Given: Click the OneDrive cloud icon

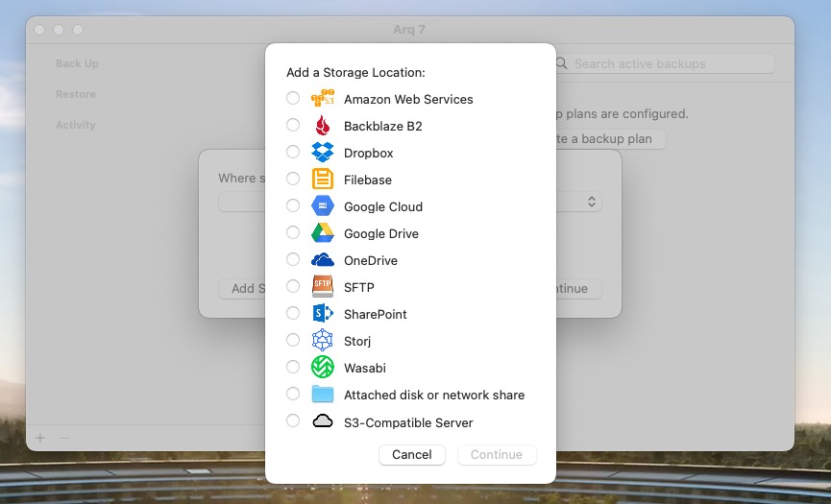Looking at the screenshot, I should 323,260.
